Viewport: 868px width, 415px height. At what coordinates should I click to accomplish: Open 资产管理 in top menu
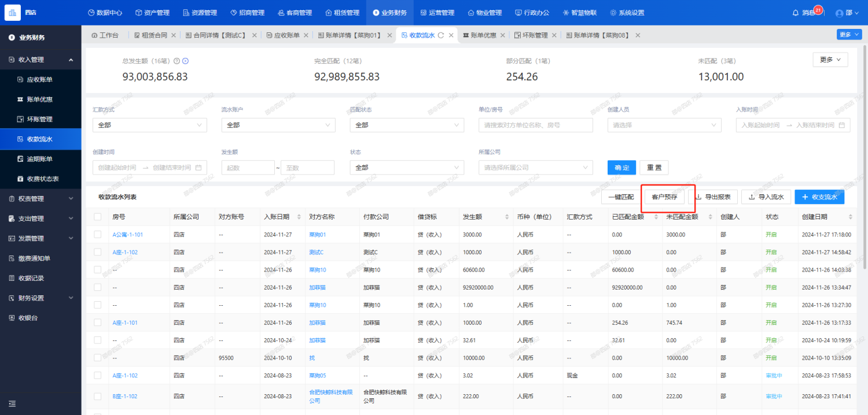(x=152, y=13)
